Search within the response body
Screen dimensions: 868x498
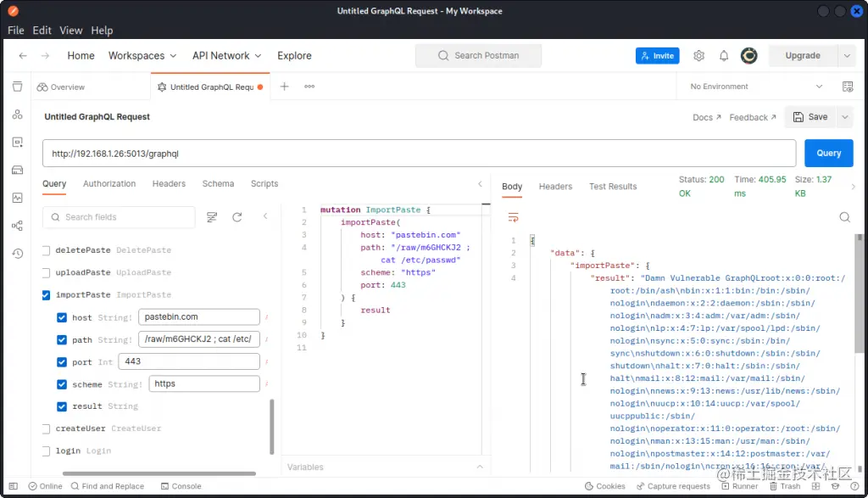[844, 217]
